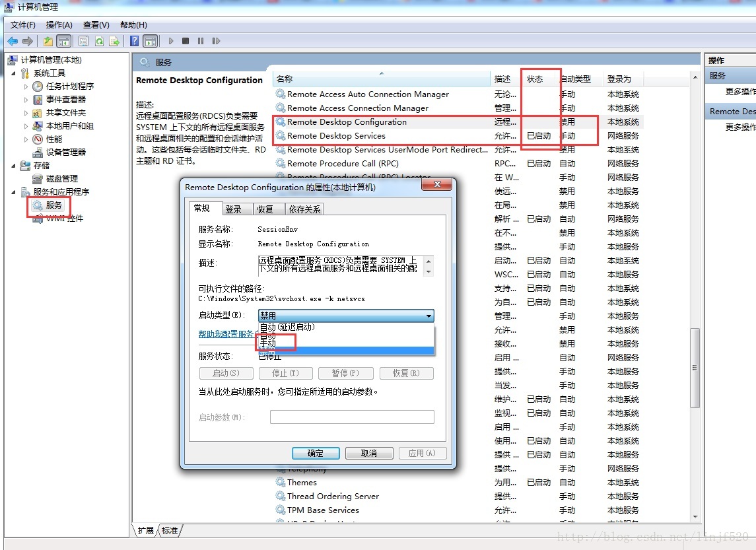Switch to the 扩展 view tab
Screen dimensions: 756x550
tap(145, 531)
